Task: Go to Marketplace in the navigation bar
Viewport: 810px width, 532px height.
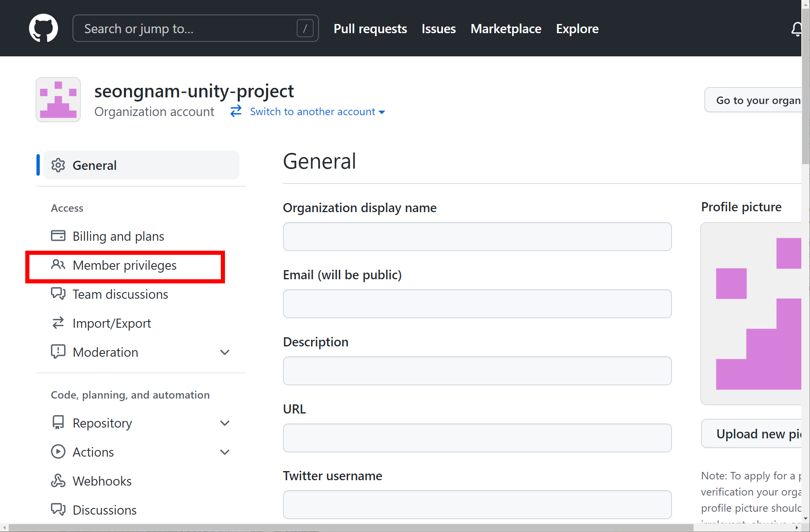Action: coord(505,29)
